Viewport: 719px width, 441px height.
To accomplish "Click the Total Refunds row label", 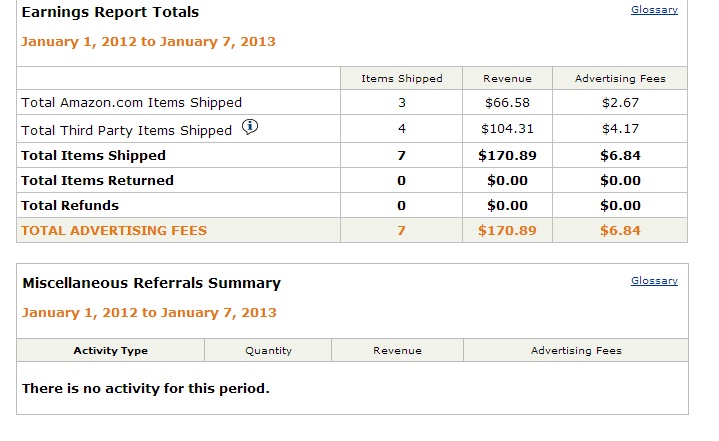I will click(x=70, y=206).
